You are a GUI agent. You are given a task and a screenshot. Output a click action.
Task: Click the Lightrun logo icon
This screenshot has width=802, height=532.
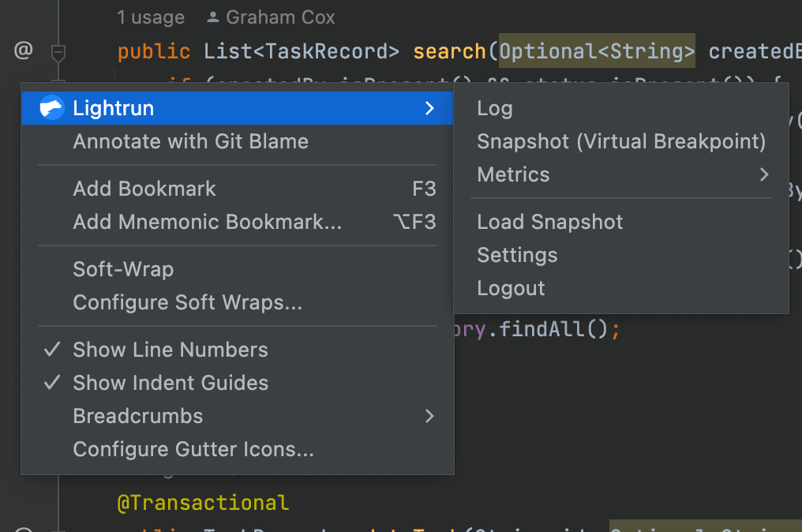pos(51,108)
